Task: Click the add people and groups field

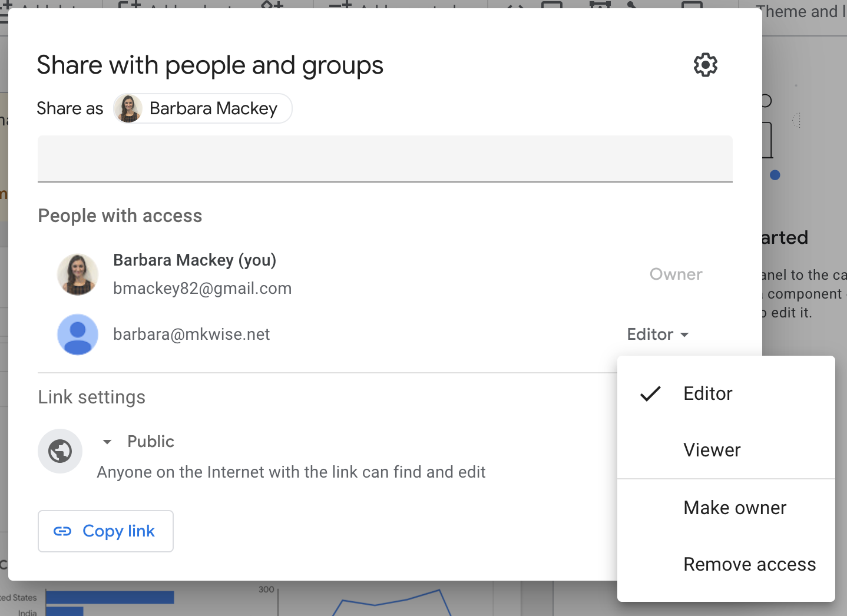Action: point(385,158)
